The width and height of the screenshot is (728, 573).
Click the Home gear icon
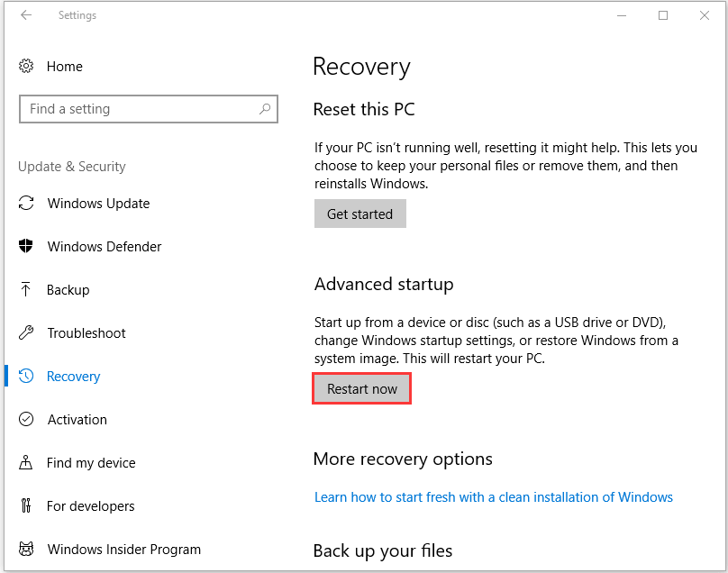tap(26, 67)
